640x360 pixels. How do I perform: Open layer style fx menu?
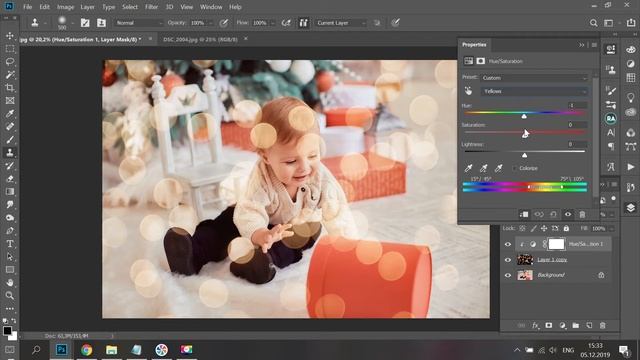[535, 326]
